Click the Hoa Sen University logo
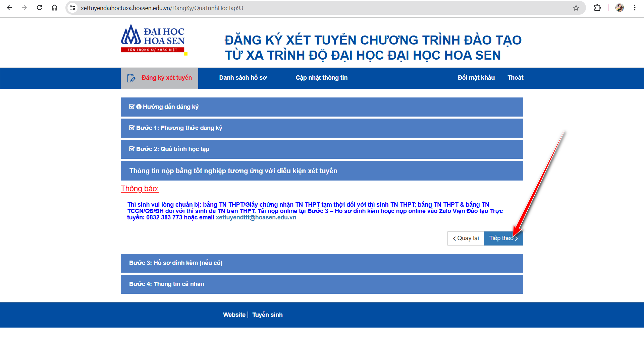 [x=153, y=39]
